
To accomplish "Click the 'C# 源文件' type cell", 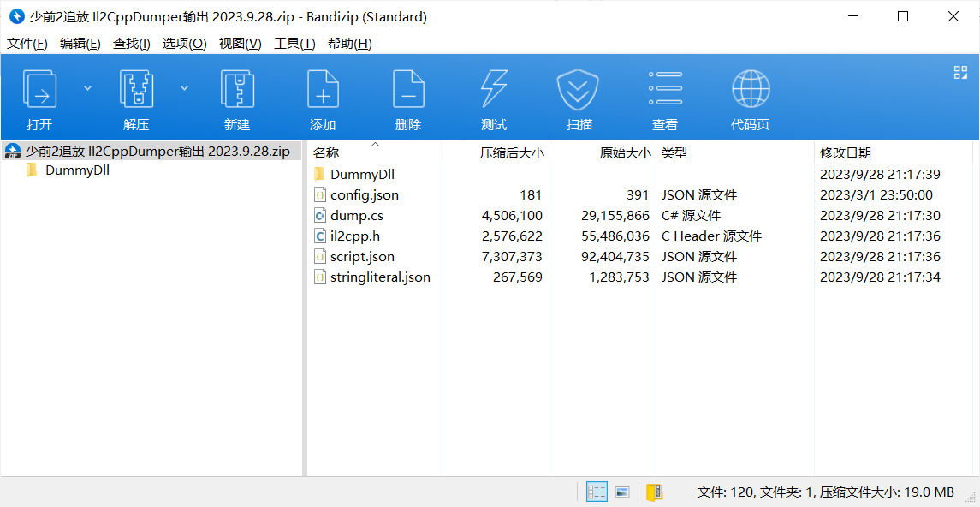I will point(691,216).
